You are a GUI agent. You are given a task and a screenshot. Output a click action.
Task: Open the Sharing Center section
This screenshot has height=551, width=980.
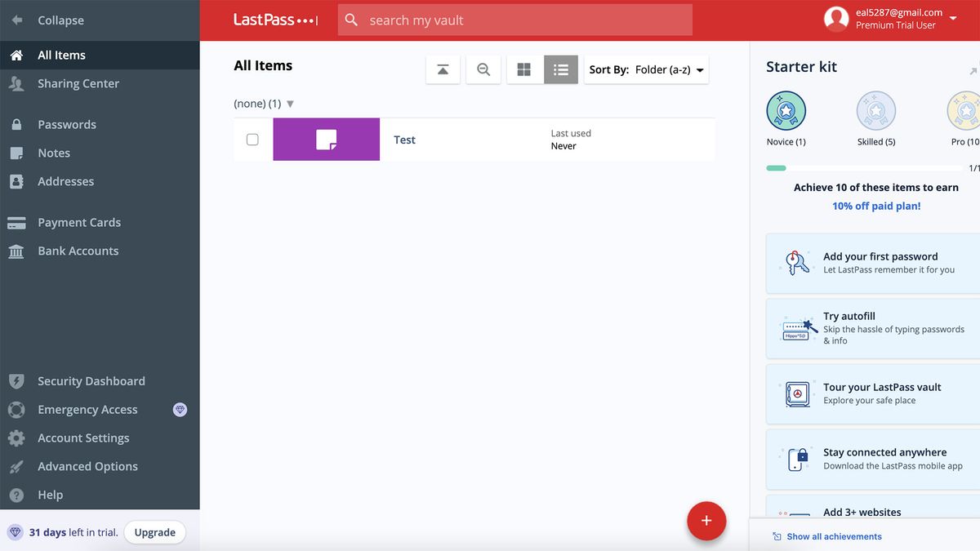tap(78, 83)
